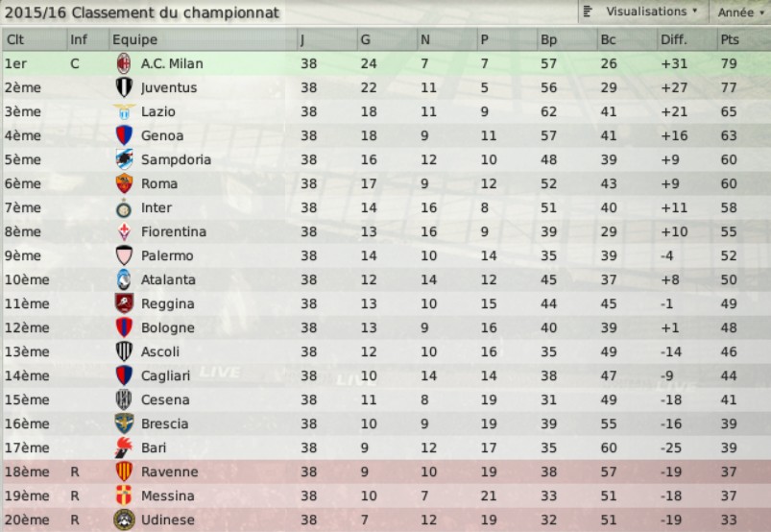Open the Ravenne team name link
Image resolution: width=771 pixels, height=532 pixels.
coord(170,472)
